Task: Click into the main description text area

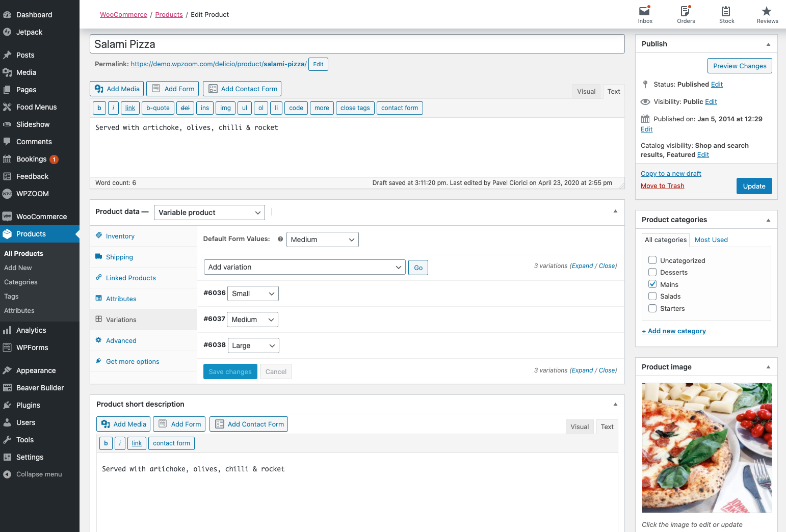Action: click(357, 147)
